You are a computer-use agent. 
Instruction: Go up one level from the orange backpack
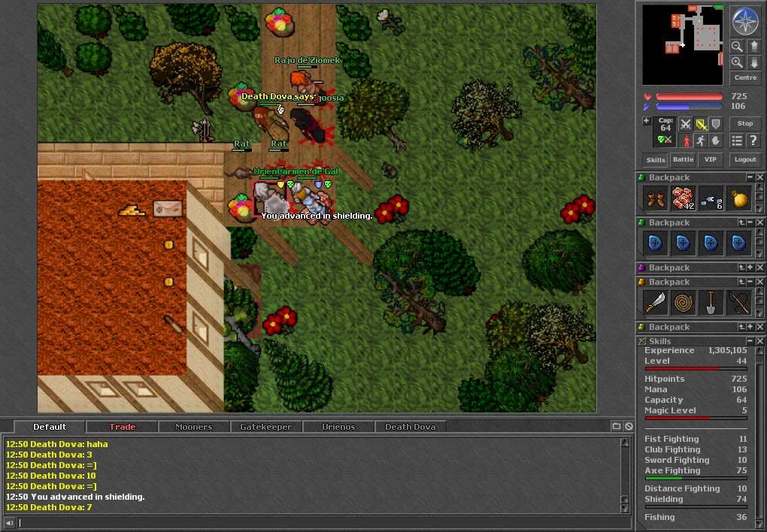coord(741,282)
